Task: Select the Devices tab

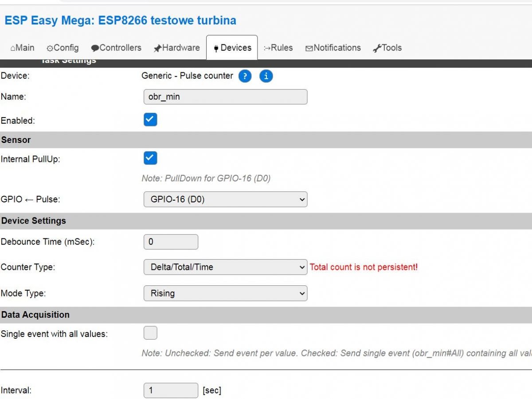Action: pos(232,48)
